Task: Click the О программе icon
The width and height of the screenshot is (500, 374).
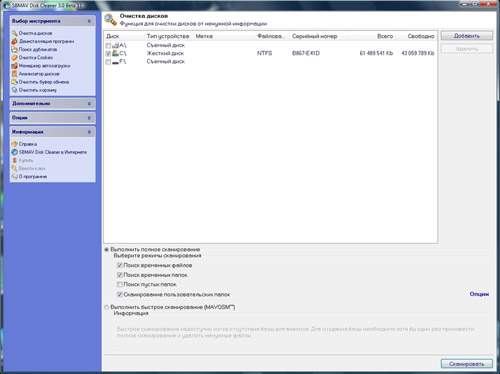Action: tap(14, 176)
